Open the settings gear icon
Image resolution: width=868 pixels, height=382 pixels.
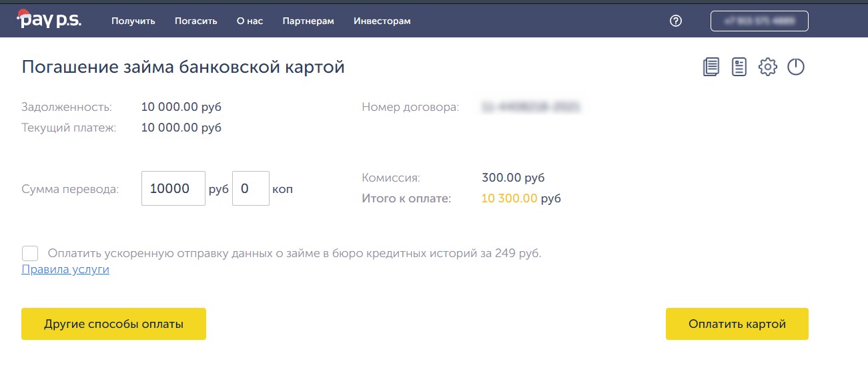768,67
